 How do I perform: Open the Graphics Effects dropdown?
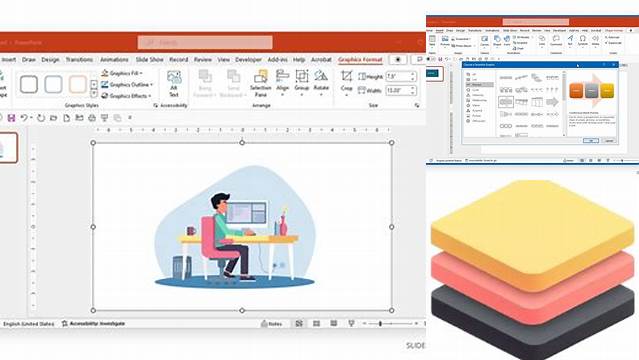click(126, 96)
